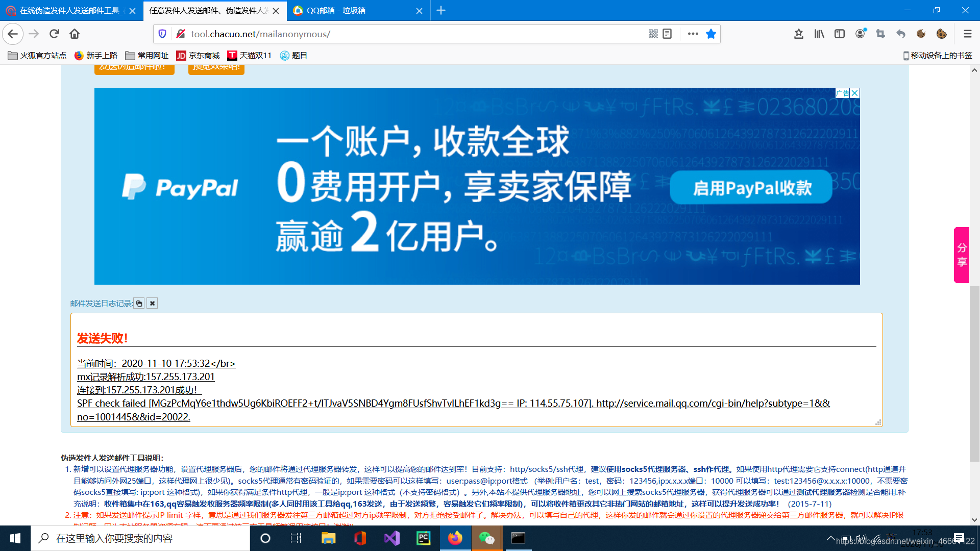Open Cortana circle on the taskbar

pos(265,538)
